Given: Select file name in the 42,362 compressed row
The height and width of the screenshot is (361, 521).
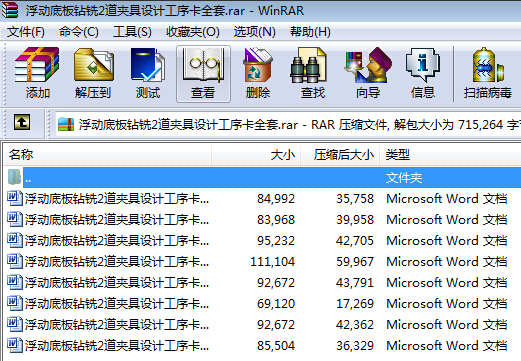Looking at the screenshot, I should pos(117,325).
